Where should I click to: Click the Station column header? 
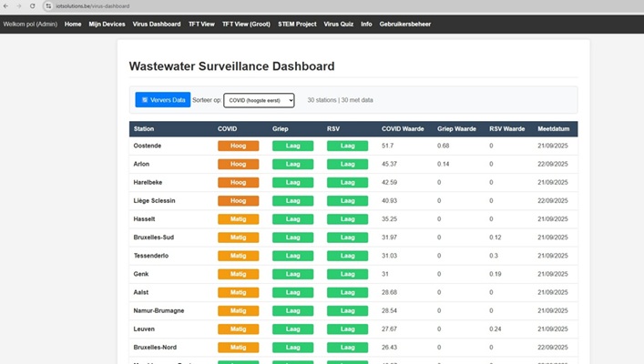pos(144,129)
